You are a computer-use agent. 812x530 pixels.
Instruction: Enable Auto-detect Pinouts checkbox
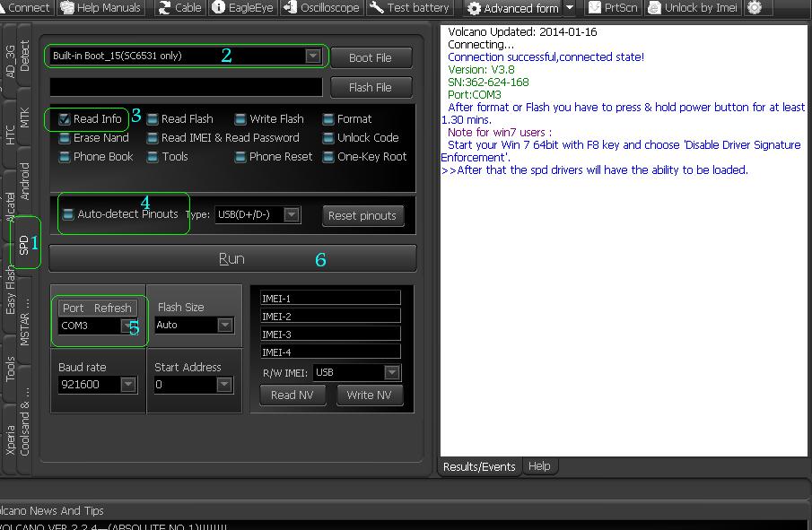pyautogui.click(x=68, y=213)
